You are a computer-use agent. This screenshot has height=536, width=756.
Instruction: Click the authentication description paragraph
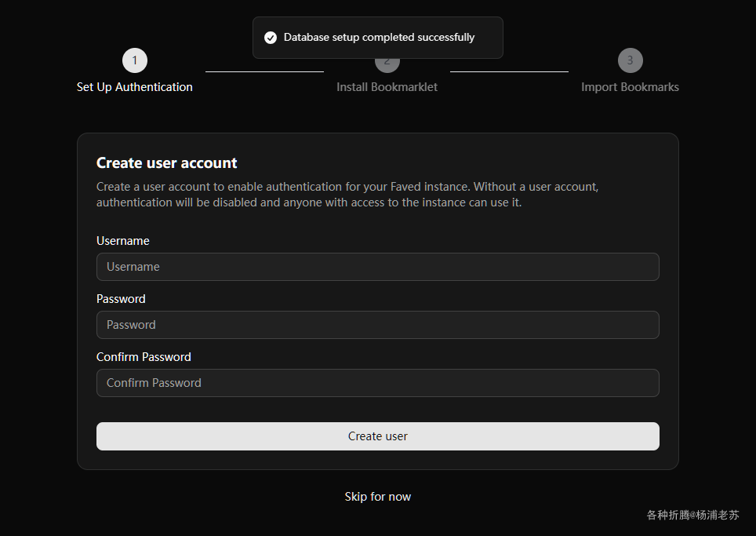tap(347, 195)
